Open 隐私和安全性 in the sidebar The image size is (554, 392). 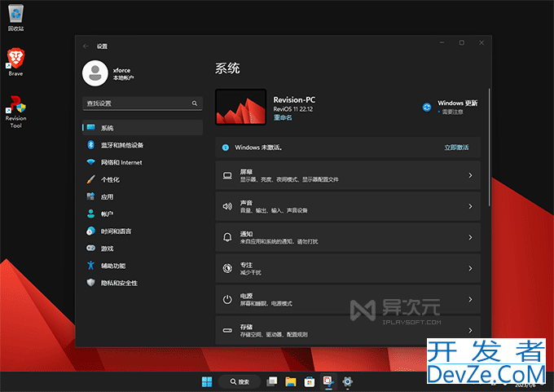143,283
